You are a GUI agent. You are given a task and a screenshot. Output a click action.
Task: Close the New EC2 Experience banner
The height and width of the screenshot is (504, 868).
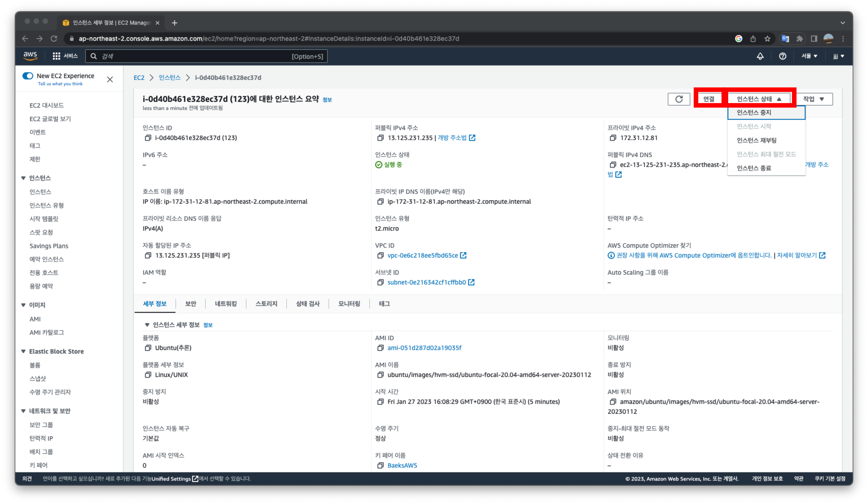(x=110, y=80)
